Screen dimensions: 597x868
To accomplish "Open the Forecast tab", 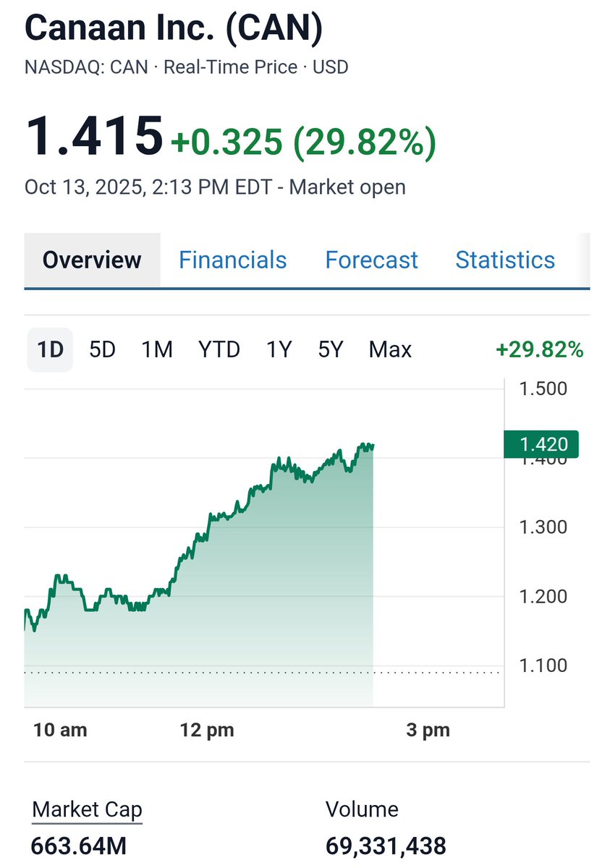I will tap(371, 260).
